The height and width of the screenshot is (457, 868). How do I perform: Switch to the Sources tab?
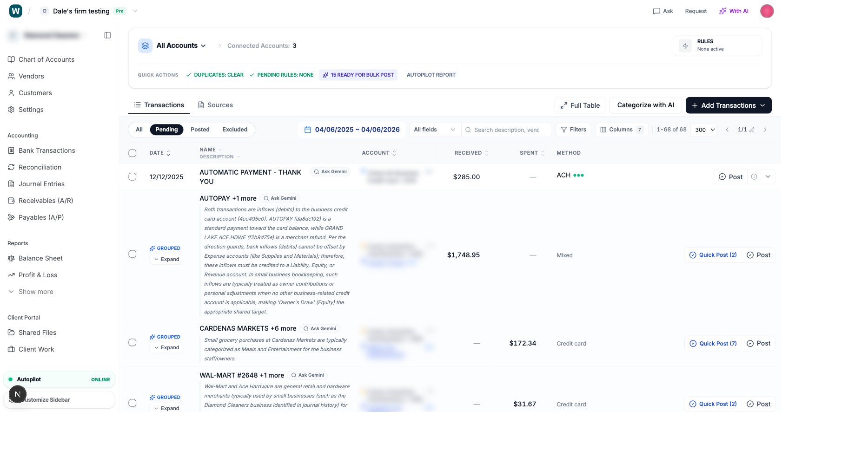pyautogui.click(x=215, y=105)
